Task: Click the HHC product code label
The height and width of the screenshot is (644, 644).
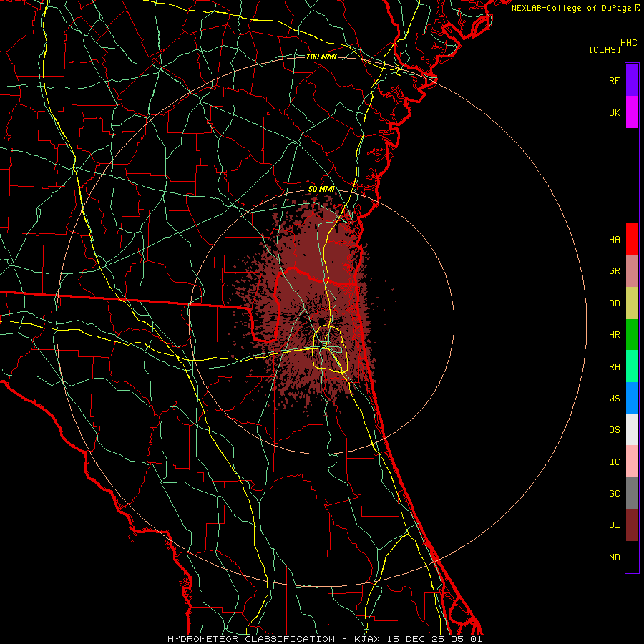Action: point(629,43)
